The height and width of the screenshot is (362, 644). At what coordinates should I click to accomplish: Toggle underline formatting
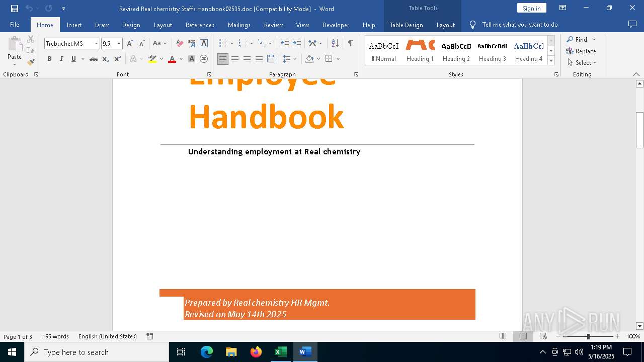pyautogui.click(x=73, y=59)
